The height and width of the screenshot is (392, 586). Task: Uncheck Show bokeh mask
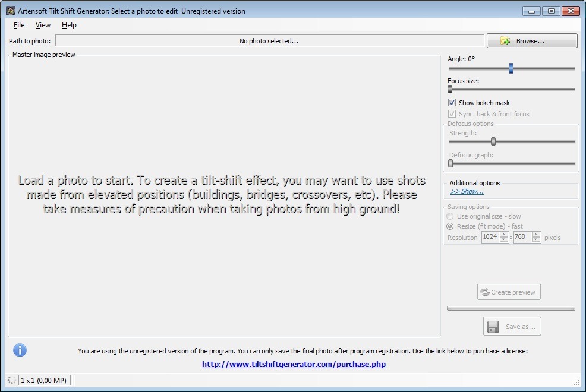[452, 102]
